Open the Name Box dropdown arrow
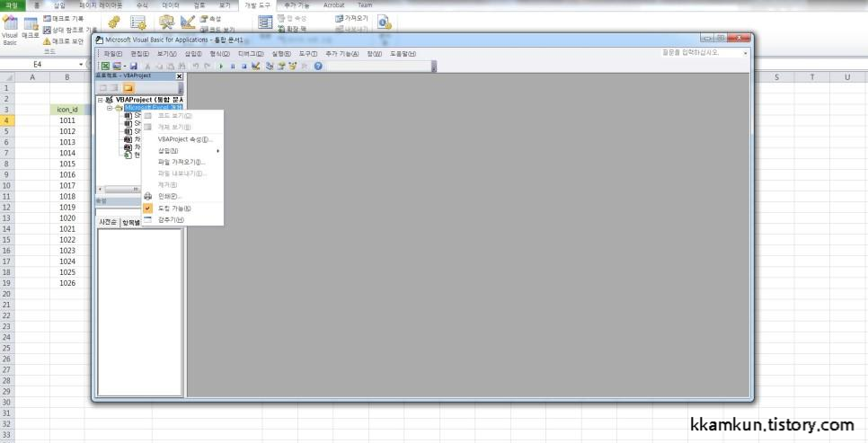The width and height of the screenshot is (868, 443). tap(81, 65)
